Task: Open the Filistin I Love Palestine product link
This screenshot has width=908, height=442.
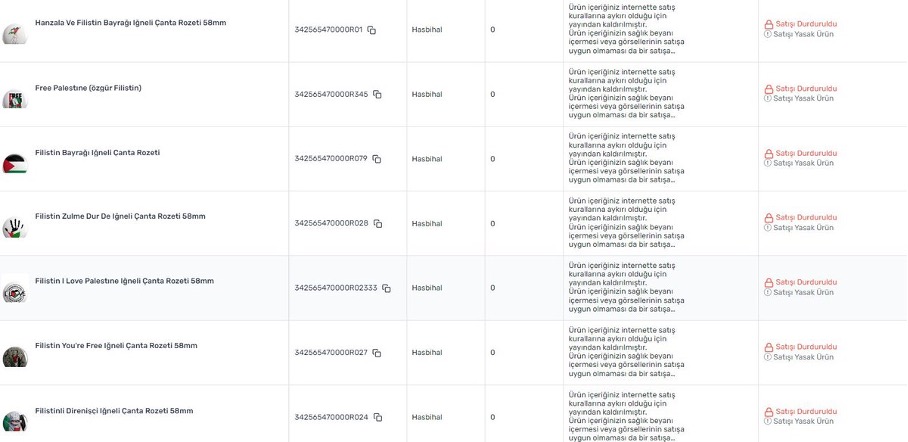Action: click(x=124, y=281)
